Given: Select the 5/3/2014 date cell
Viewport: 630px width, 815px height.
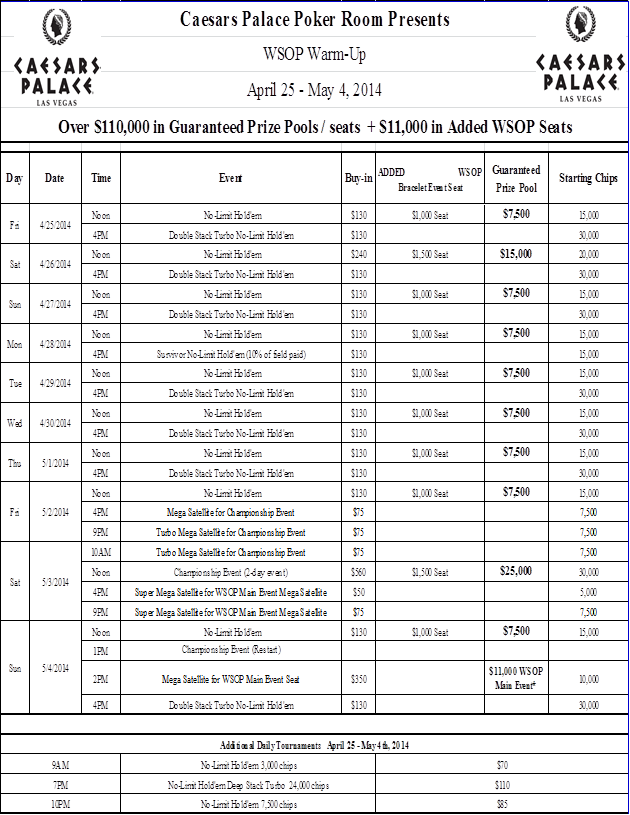Looking at the screenshot, I should click(55, 582).
